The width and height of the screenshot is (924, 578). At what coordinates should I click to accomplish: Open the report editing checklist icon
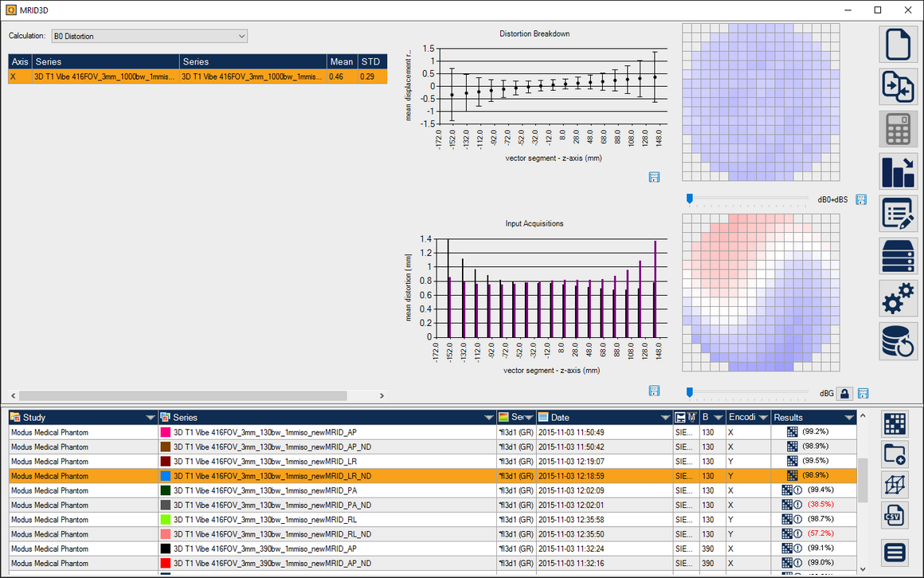click(x=898, y=214)
